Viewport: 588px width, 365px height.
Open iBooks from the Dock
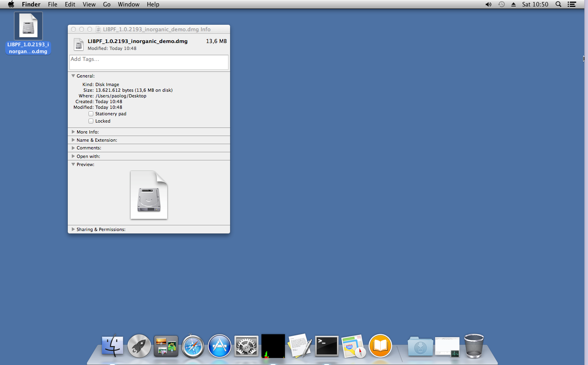(x=380, y=346)
